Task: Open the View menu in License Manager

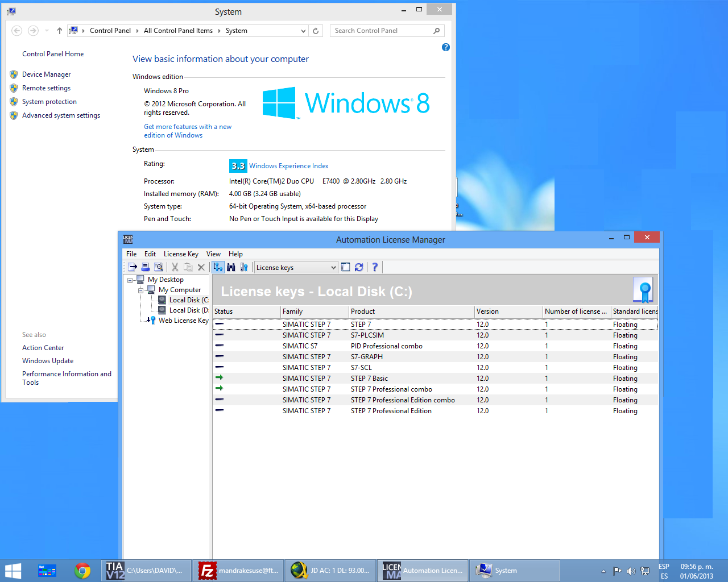Action: (x=213, y=254)
